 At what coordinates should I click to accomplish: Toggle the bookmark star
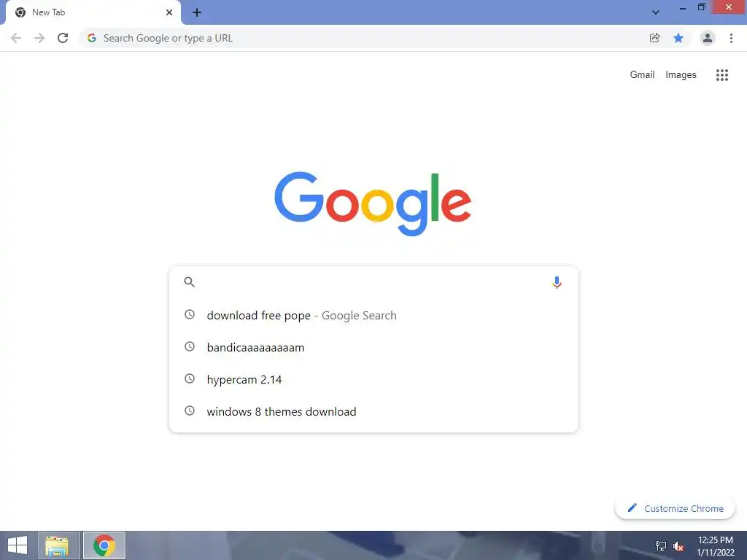pyautogui.click(x=678, y=38)
